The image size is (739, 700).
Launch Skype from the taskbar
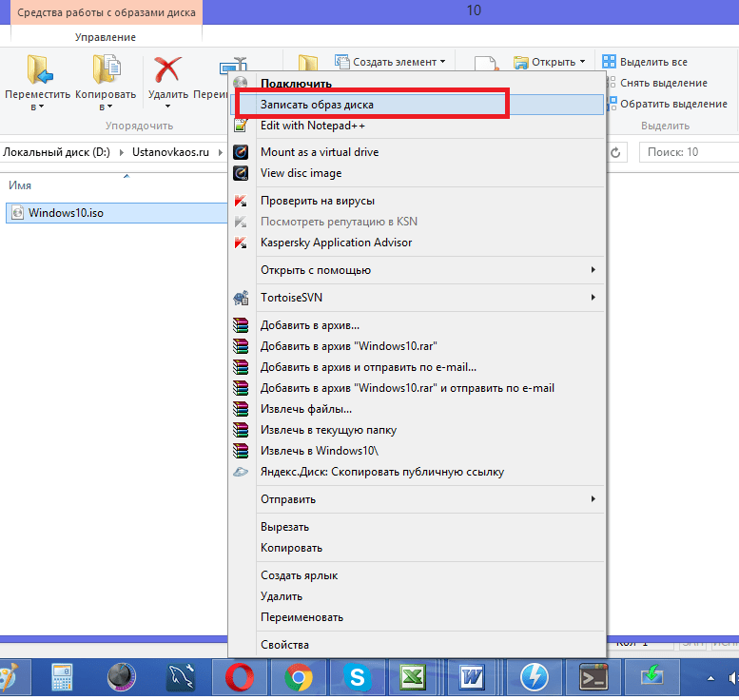(358, 677)
